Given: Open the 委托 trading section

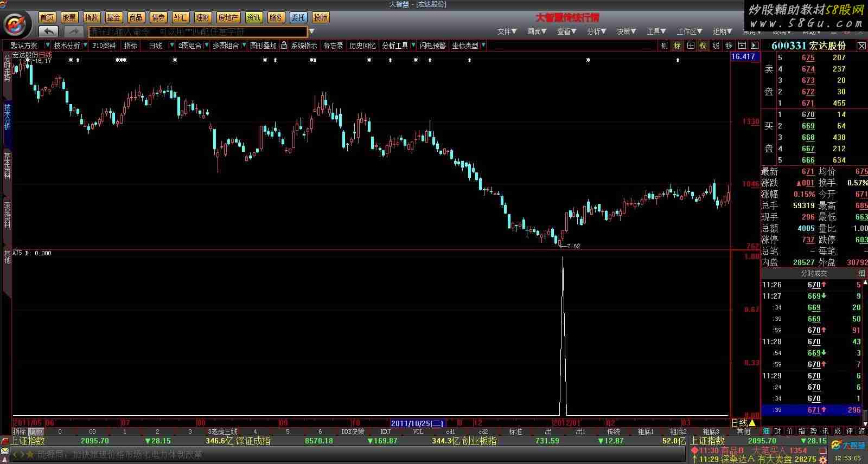Looking at the screenshot, I should (x=298, y=17).
